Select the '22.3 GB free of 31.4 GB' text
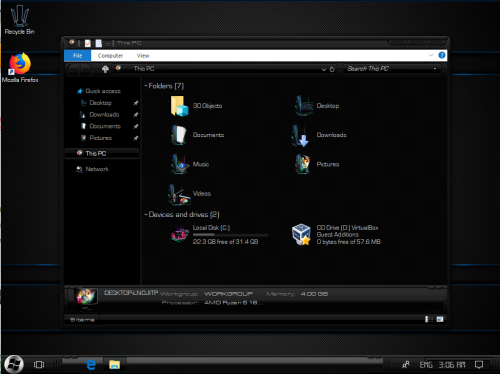 [225, 242]
